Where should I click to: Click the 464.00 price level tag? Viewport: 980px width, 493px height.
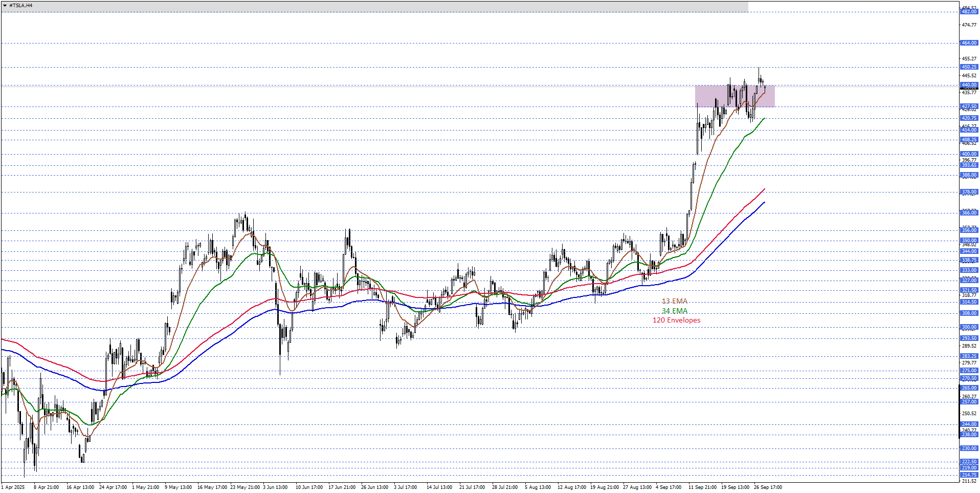(x=969, y=43)
